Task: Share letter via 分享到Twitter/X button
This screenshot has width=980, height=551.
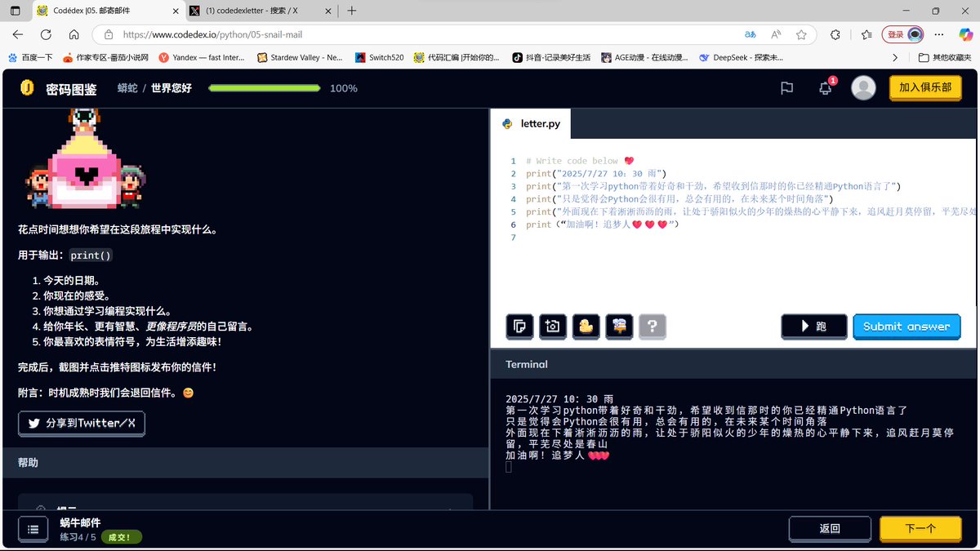Action: pos(82,424)
